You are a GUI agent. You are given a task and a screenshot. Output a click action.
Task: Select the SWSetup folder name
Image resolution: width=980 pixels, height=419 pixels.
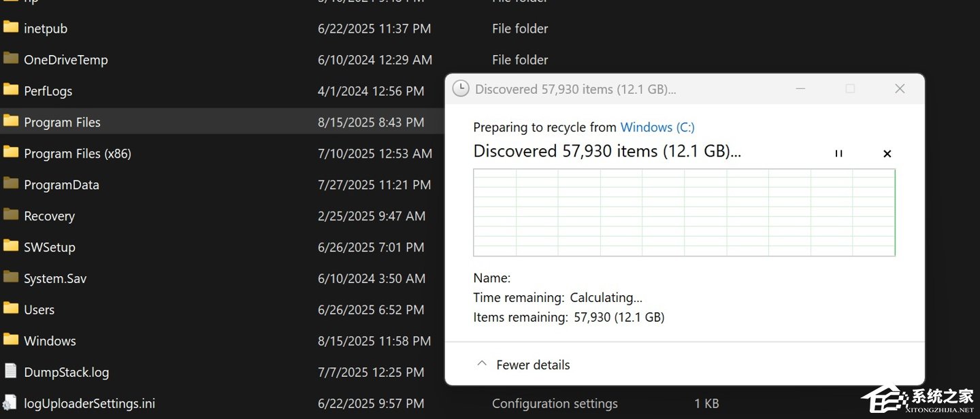(x=50, y=248)
